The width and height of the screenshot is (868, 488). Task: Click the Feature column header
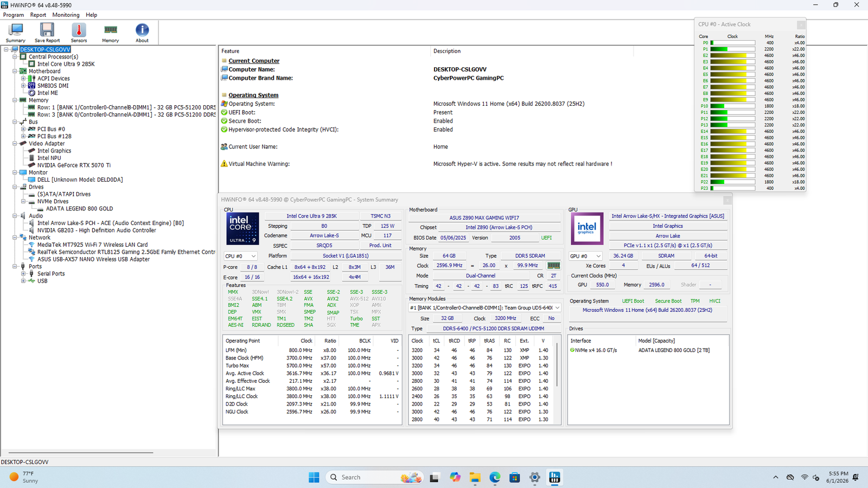tap(325, 51)
